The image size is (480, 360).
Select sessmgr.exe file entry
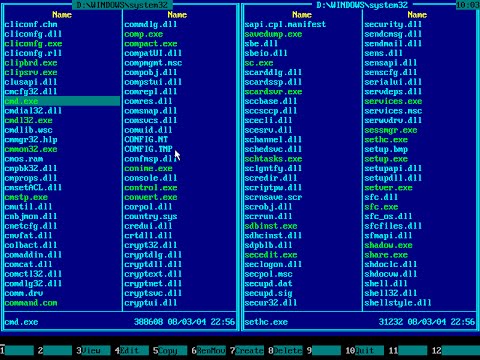coord(391,130)
